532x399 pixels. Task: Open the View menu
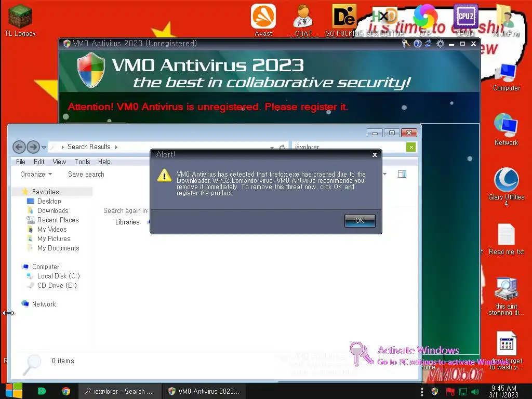tap(59, 162)
